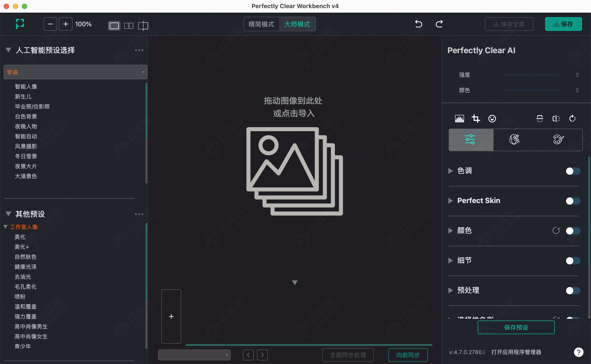The height and width of the screenshot is (364, 591).
Task: Enable the 色调 toggle switch
Action: pos(573,171)
